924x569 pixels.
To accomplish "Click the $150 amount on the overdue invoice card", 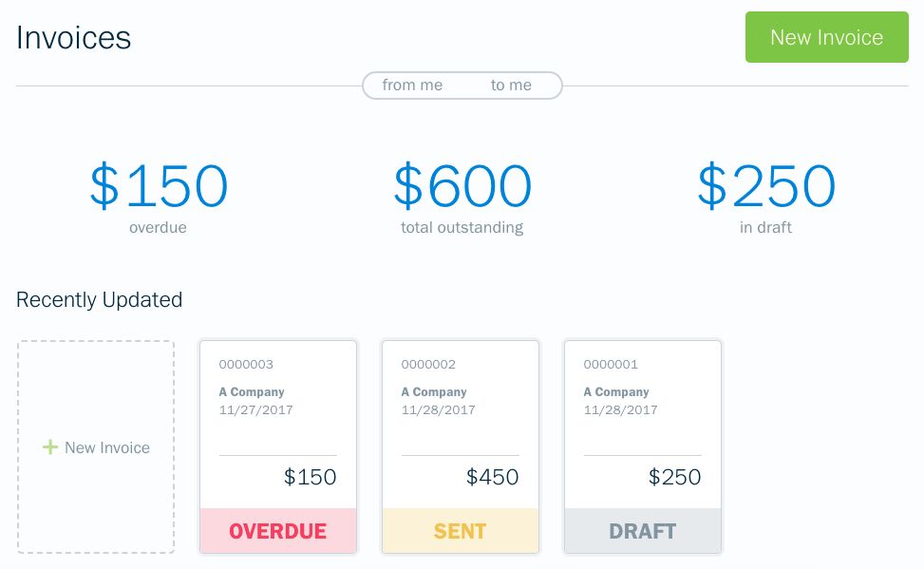I will pos(310,477).
